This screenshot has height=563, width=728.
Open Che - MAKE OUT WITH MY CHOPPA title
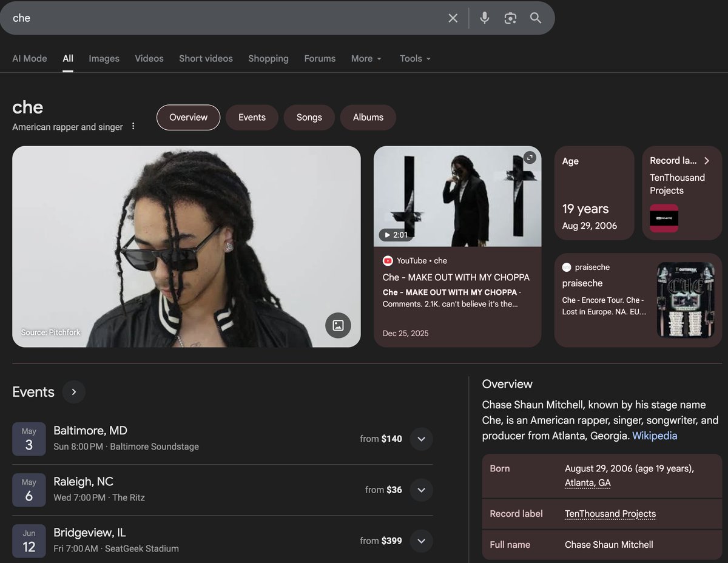(x=456, y=277)
